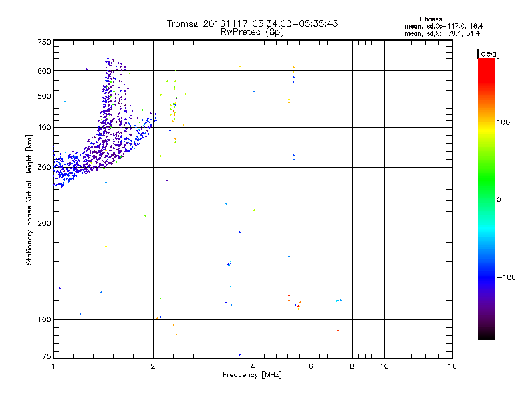This screenshot has height=399, width=532.
Task: Click the x-axis '2' MHz tick label
Action: 153,366
